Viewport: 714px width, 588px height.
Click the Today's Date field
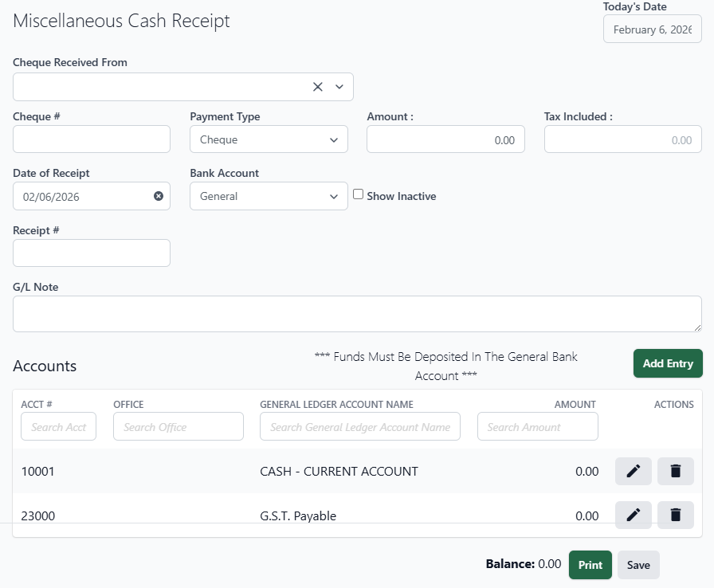point(653,29)
